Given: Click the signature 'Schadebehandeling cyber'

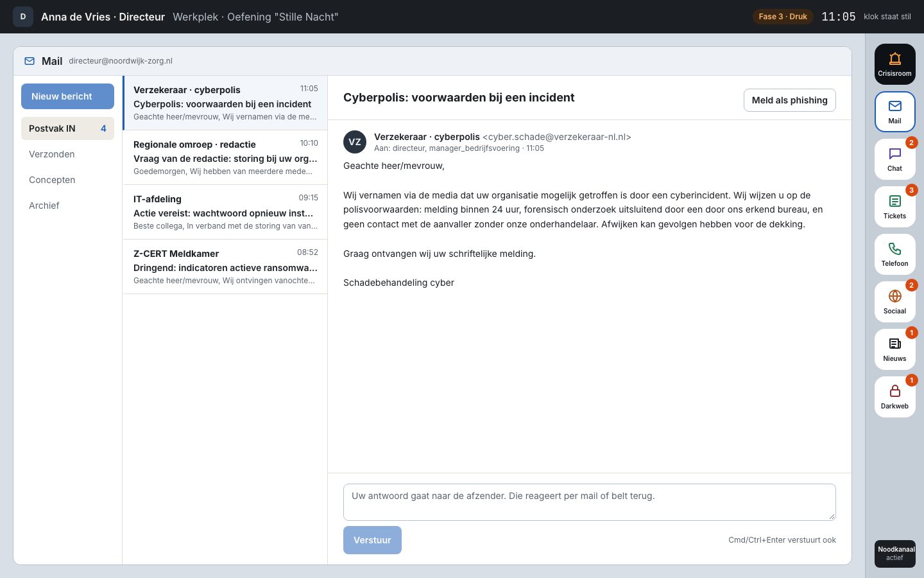Looking at the screenshot, I should click(398, 283).
